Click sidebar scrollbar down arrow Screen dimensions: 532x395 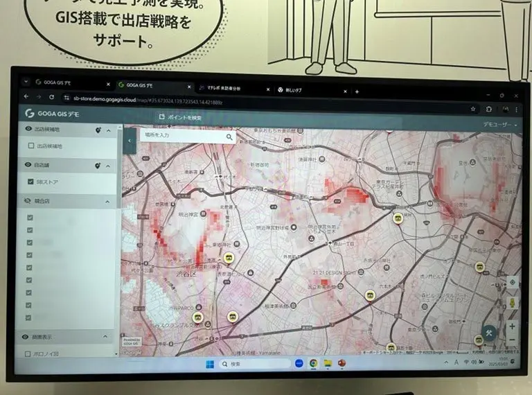point(116,354)
